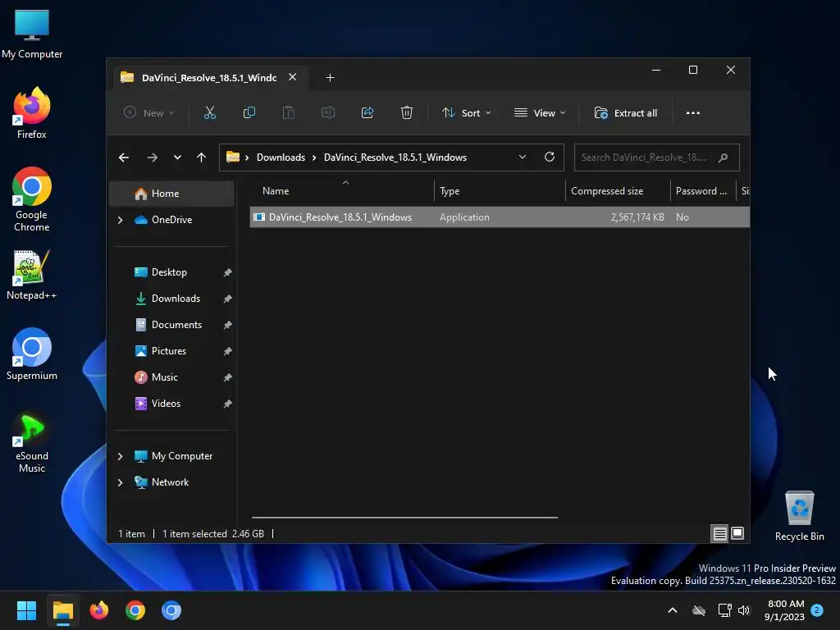The image size is (840, 630).
Task: Show hidden system tray icons
Action: pyautogui.click(x=673, y=610)
